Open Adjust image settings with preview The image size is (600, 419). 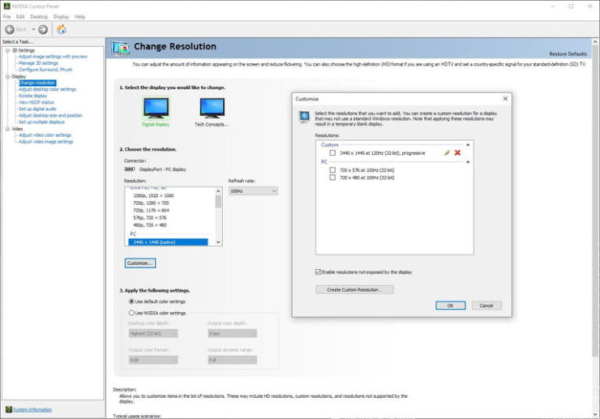click(53, 57)
